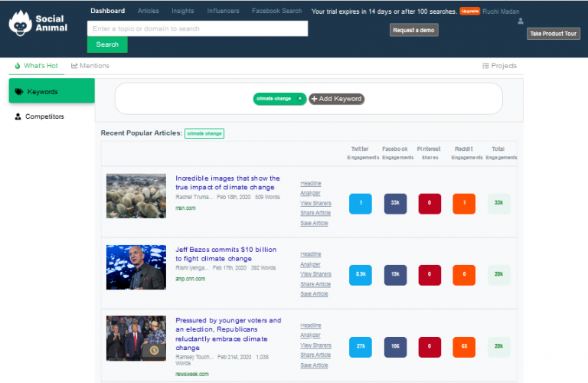This screenshot has width=588, height=383.
Task: Open the Jeff Bezos article thumbnail
Action: [136, 267]
